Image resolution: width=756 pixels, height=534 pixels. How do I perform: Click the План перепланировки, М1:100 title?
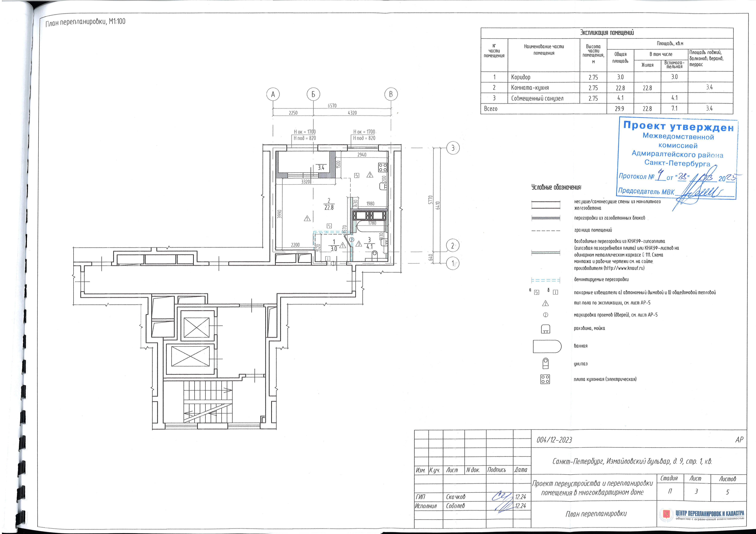point(85,22)
